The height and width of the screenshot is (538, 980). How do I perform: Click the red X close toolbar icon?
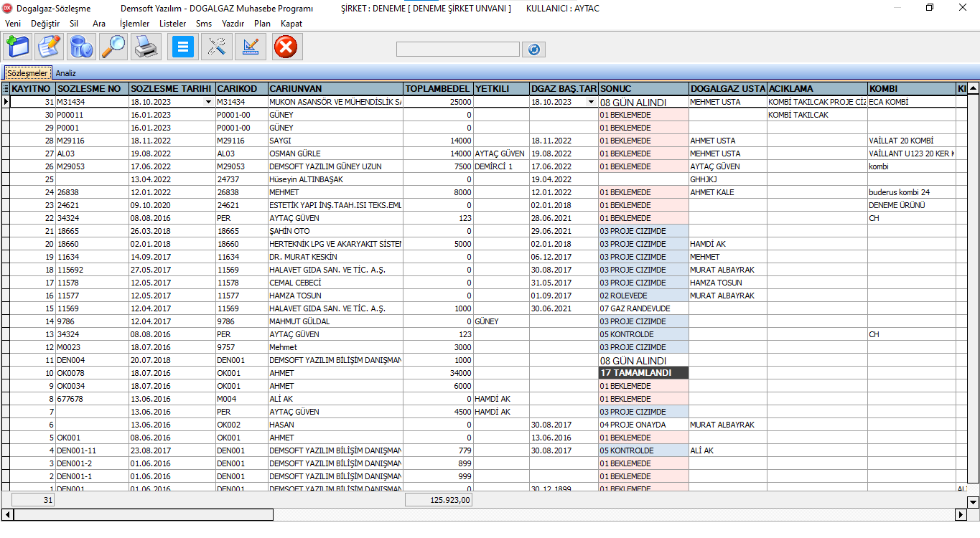286,47
